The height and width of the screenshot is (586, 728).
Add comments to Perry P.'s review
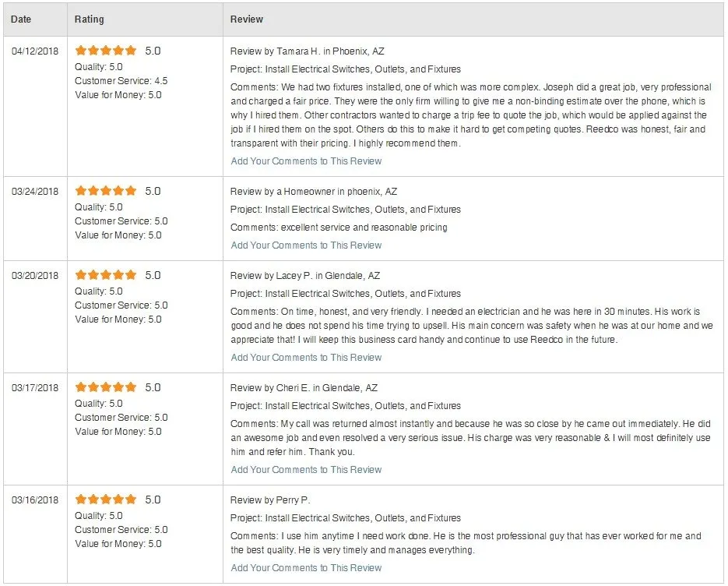[x=306, y=568]
